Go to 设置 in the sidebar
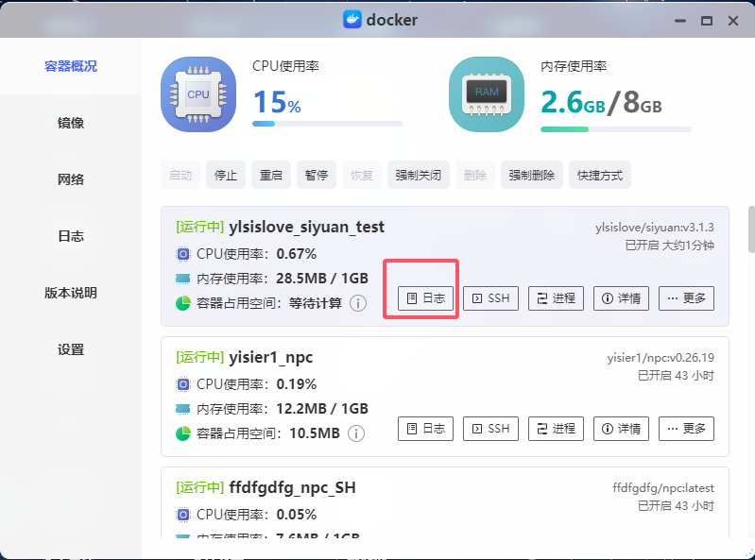This screenshot has width=755, height=560. (71, 349)
